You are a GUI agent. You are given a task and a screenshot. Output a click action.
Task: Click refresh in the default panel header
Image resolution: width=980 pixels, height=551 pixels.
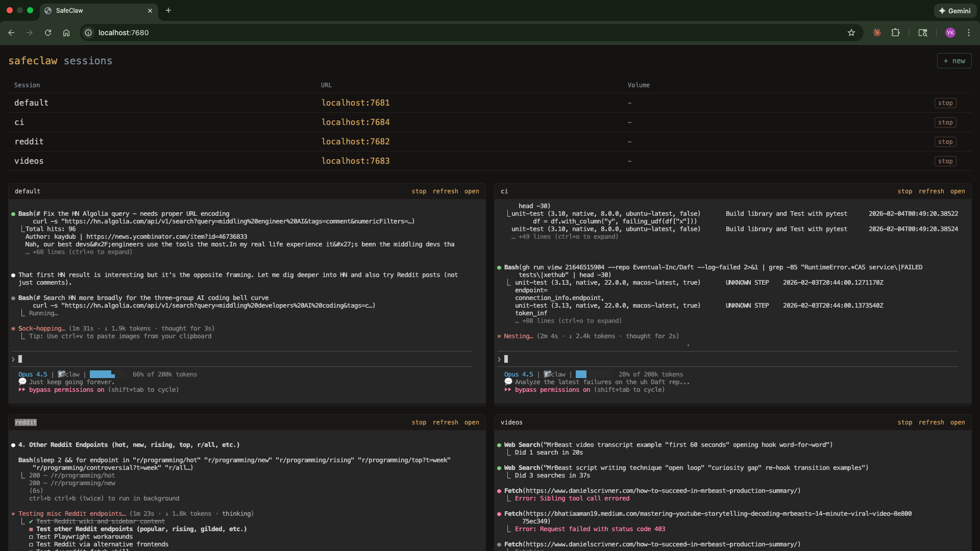(x=446, y=191)
